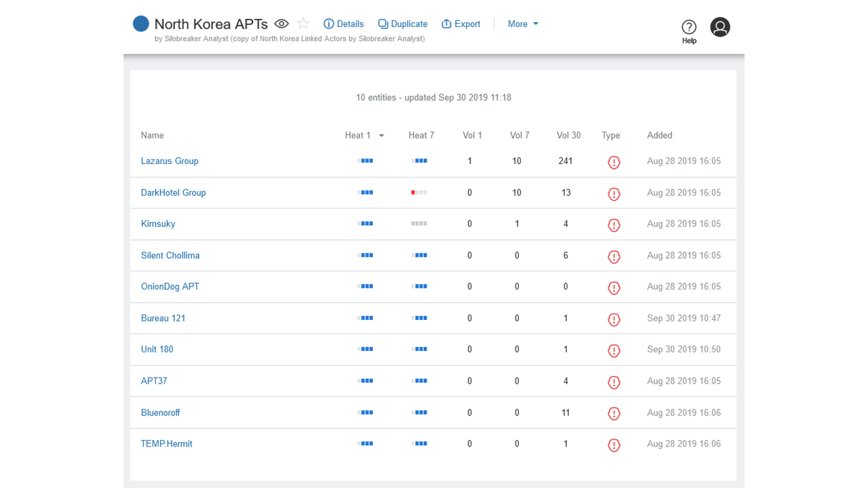The height and width of the screenshot is (488, 868).
Task: Expand the More dropdown menu
Action: 524,24
